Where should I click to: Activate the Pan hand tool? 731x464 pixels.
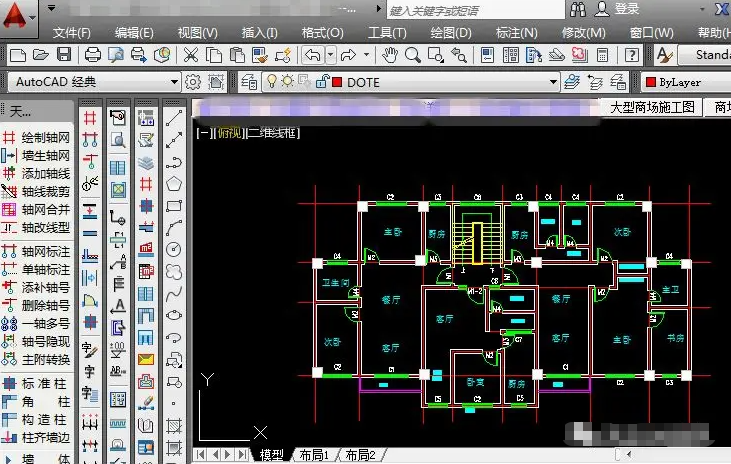[x=390, y=54]
